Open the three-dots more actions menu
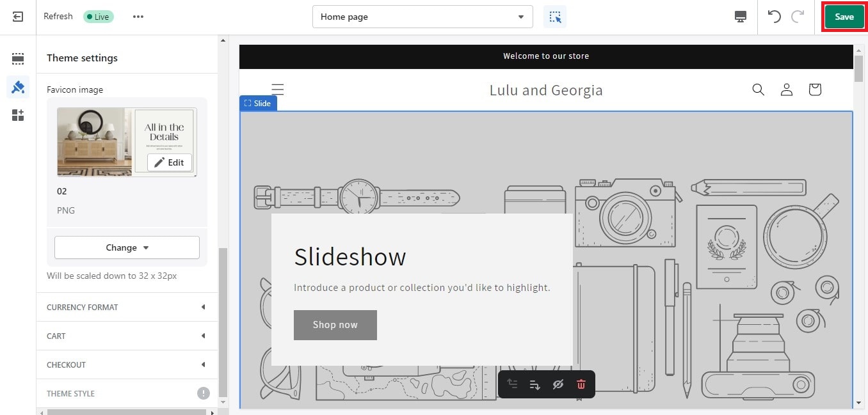 [138, 17]
